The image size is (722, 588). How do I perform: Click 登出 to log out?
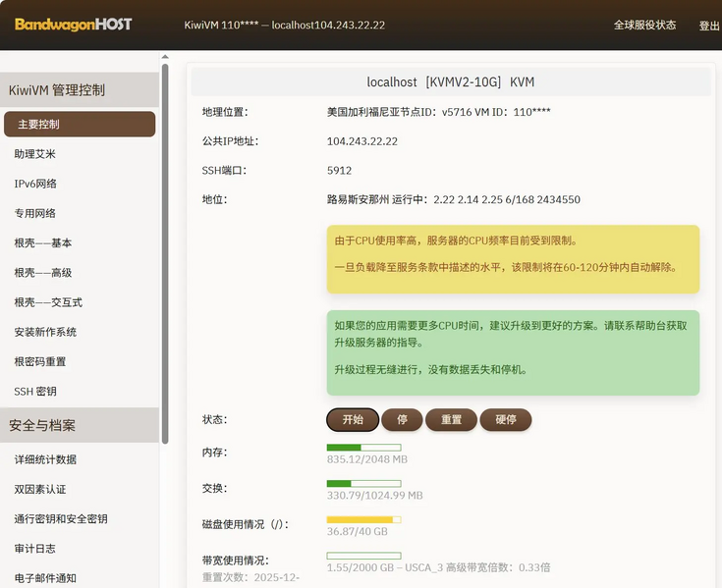coord(708,27)
